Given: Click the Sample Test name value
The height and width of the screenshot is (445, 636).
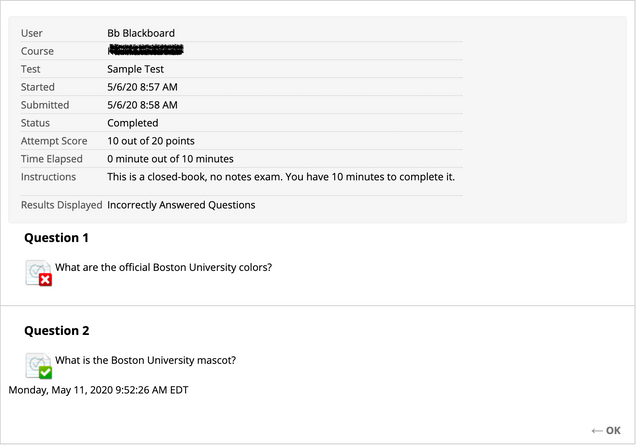Looking at the screenshot, I should click(x=135, y=69).
